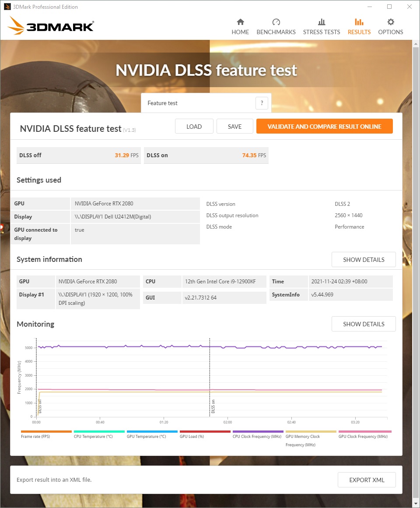Click the EXPORT XML button

tap(367, 480)
